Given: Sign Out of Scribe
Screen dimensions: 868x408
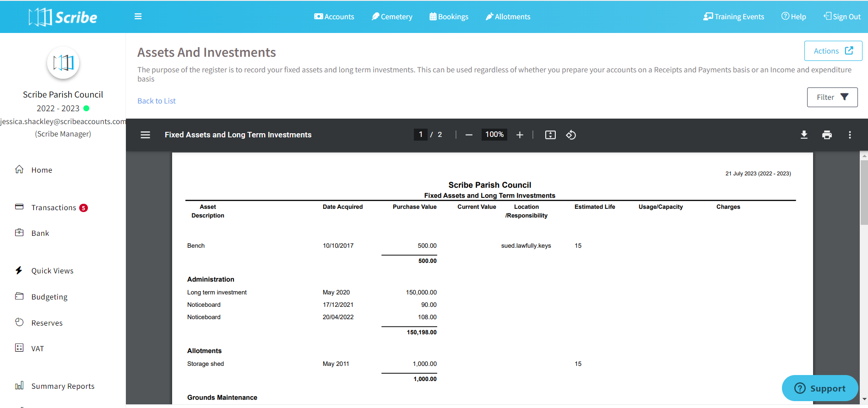Looking at the screenshot, I should click(x=842, y=16).
